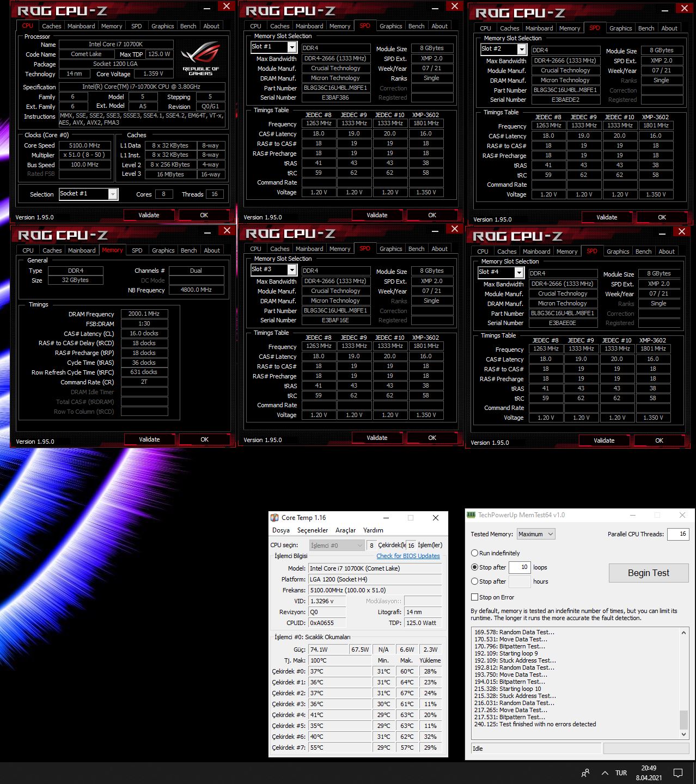Switch to SPD tab in Memory window
The height and width of the screenshot is (784, 696).
click(x=137, y=250)
